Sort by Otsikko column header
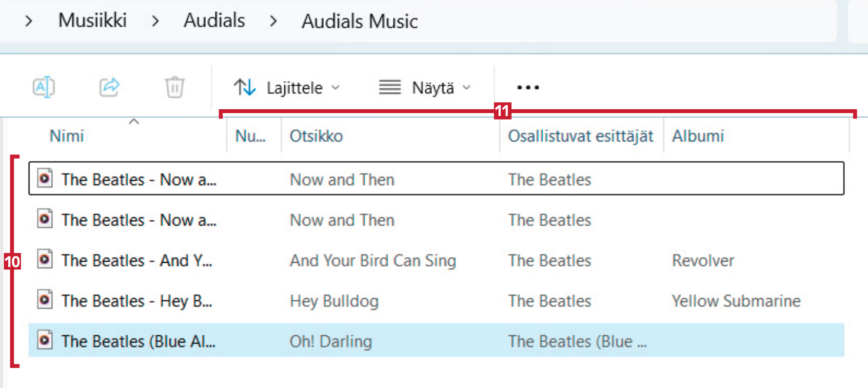868x388 pixels. pos(316,136)
